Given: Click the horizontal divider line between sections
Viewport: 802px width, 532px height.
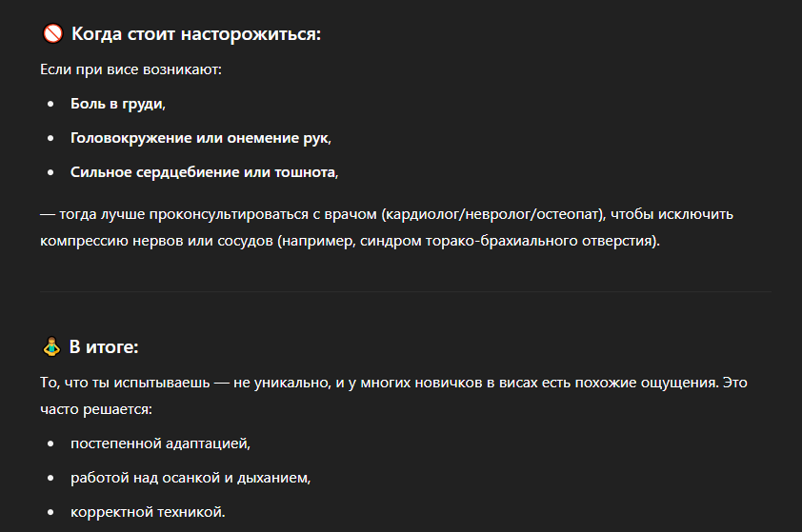Looking at the screenshot, I should (405, 292).
